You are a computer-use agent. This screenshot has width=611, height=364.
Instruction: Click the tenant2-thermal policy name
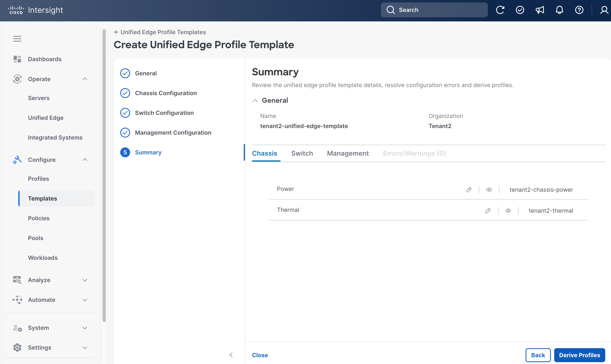coord(551,211)
